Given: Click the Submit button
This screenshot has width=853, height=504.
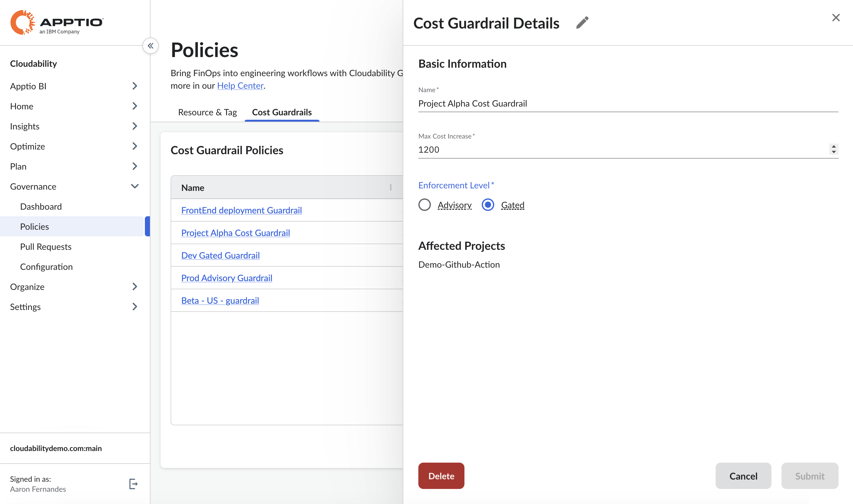Looking at the screenshot, I should coord(809,476).
